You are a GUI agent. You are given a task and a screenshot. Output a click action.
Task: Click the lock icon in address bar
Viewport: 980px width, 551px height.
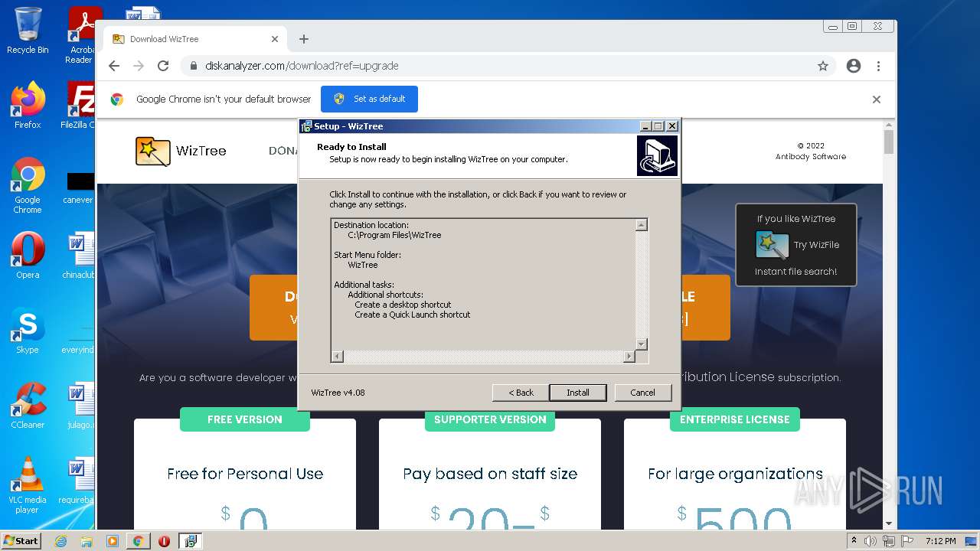tap(194, 66)
